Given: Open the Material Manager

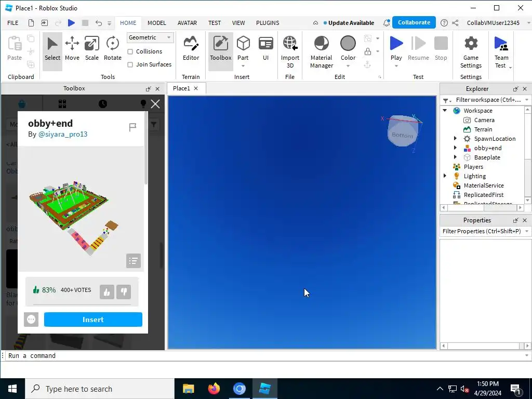Looking at the screenshot, I should pyautogui.click(x=321, y=51).
